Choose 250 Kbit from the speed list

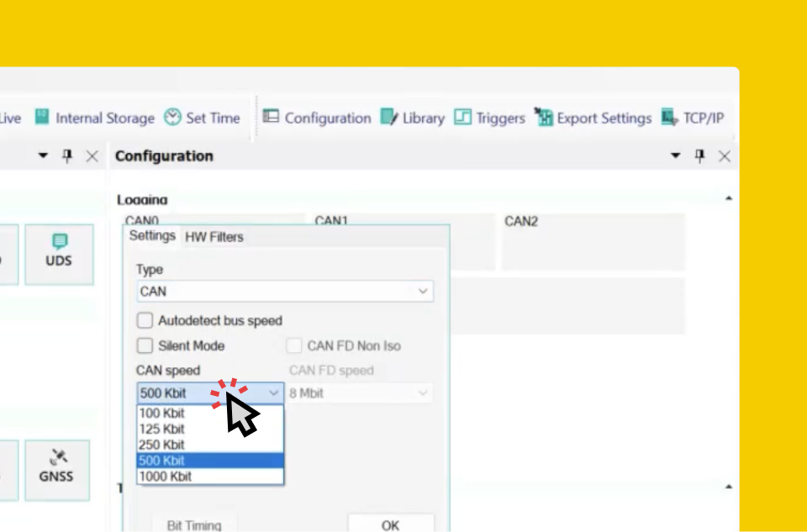[x=210, y=445]
